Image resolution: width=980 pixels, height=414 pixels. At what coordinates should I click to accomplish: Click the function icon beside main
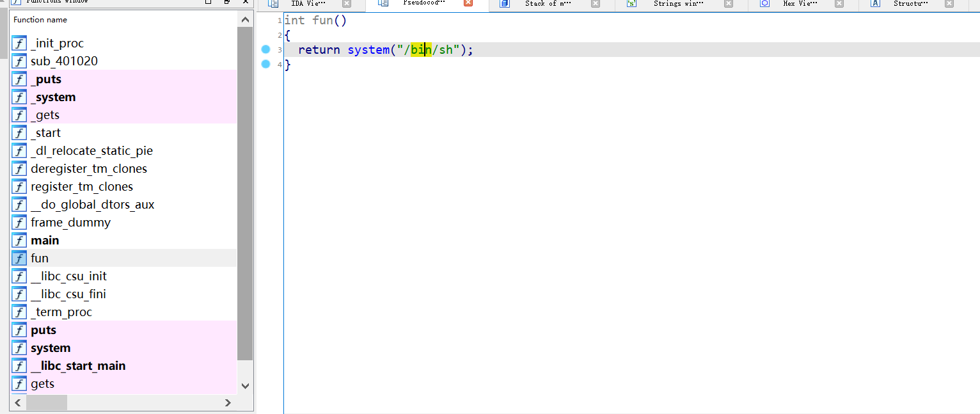[20, 240]
